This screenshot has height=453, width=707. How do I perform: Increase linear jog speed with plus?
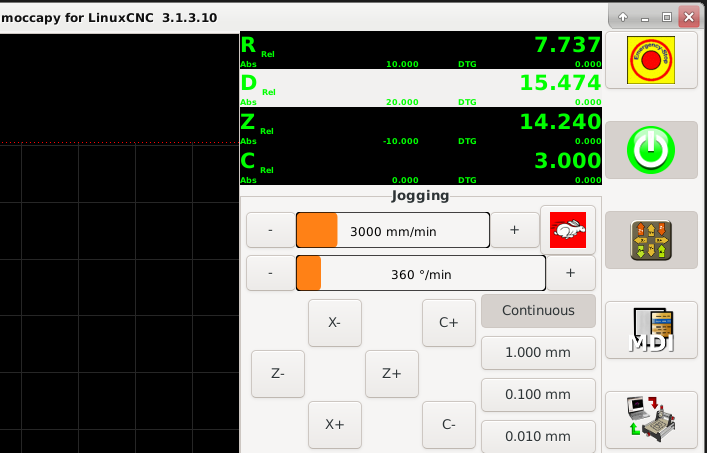point(514,230)
